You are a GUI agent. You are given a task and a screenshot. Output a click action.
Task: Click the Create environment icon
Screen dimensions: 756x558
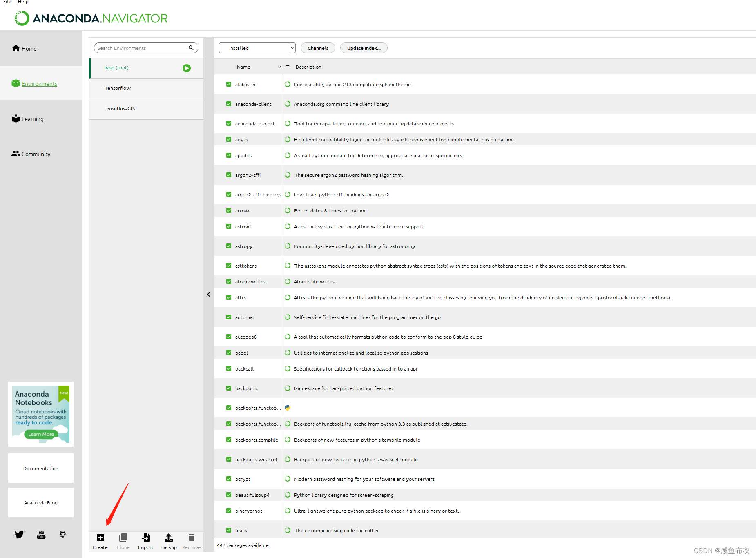pyautogui.click(x=100, y=538)
